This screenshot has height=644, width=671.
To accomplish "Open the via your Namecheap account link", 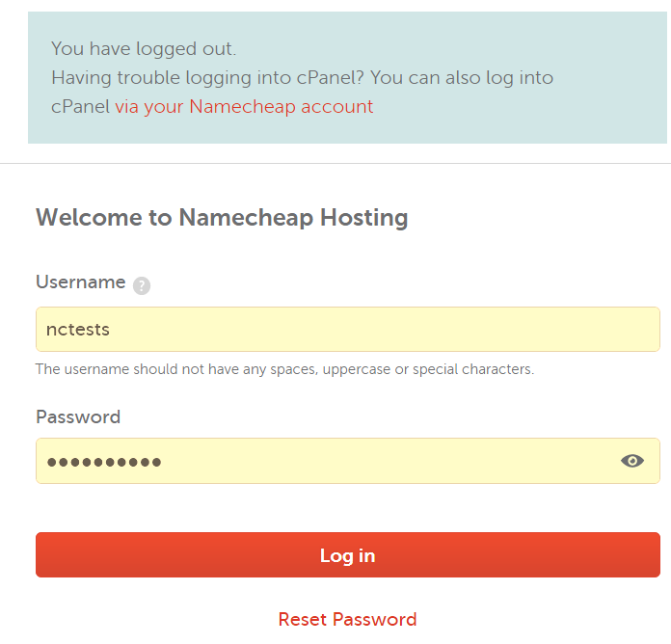I will coord(244,107).
